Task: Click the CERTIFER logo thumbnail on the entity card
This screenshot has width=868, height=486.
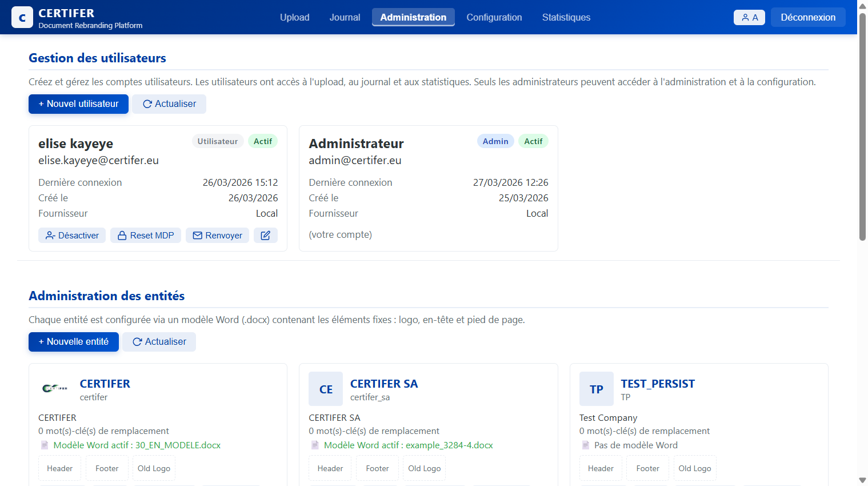Action: 55,387
